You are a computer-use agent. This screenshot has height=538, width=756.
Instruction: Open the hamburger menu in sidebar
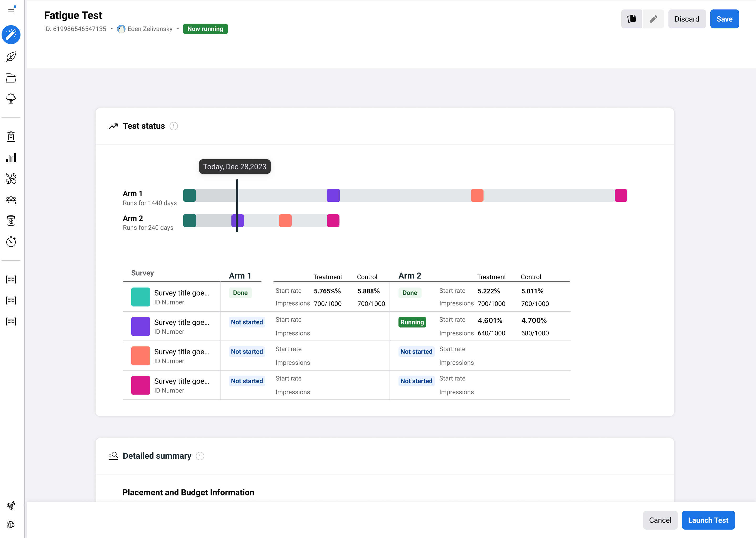click(x=11, y=12)
